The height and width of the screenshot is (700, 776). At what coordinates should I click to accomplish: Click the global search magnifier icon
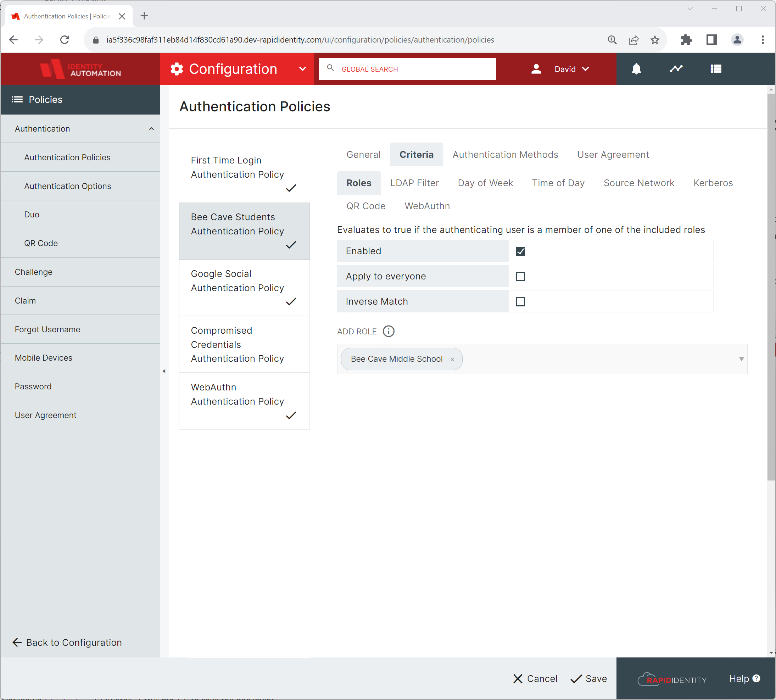pos(330,68)
